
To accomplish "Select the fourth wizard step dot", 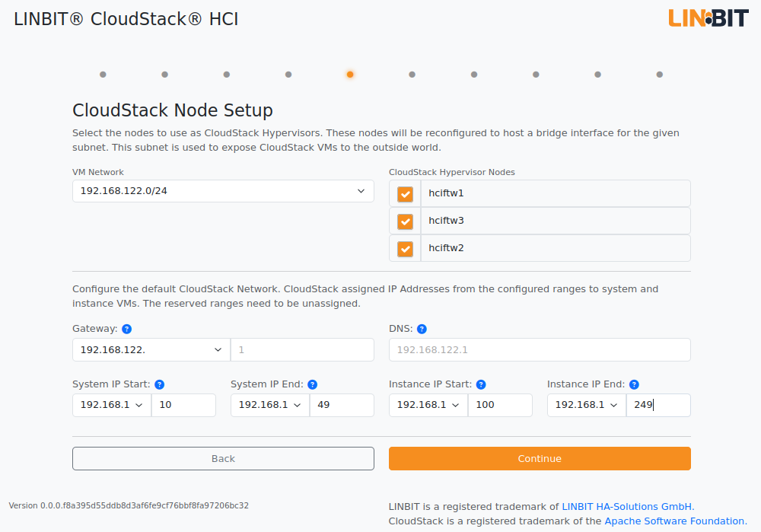I will (x=288, y=75).
